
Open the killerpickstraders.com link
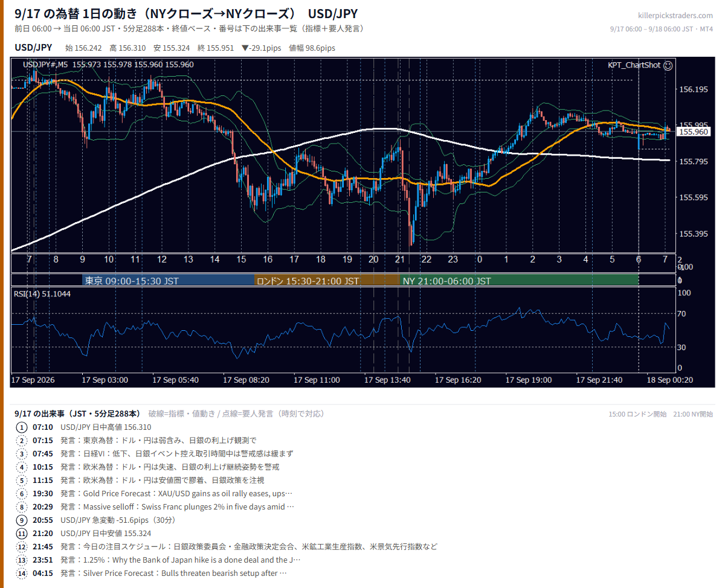click(x=675, y=16)
